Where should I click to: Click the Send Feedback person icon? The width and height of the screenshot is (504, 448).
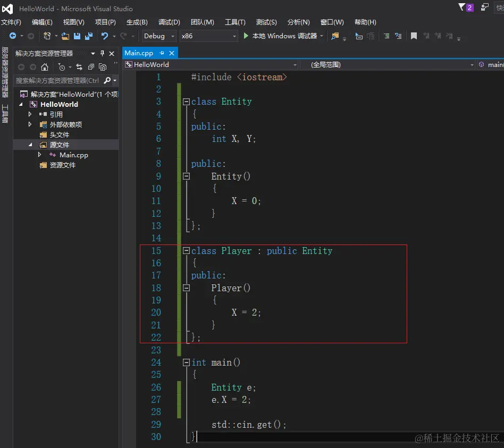point(484,7)
